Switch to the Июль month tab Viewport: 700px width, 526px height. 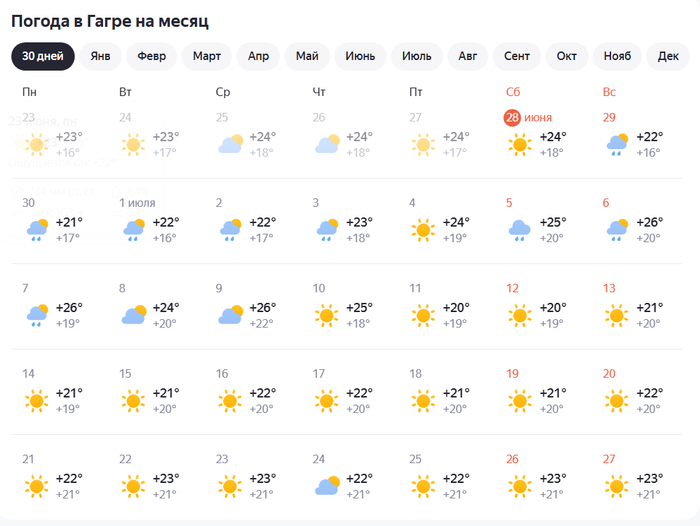[417, 56]
